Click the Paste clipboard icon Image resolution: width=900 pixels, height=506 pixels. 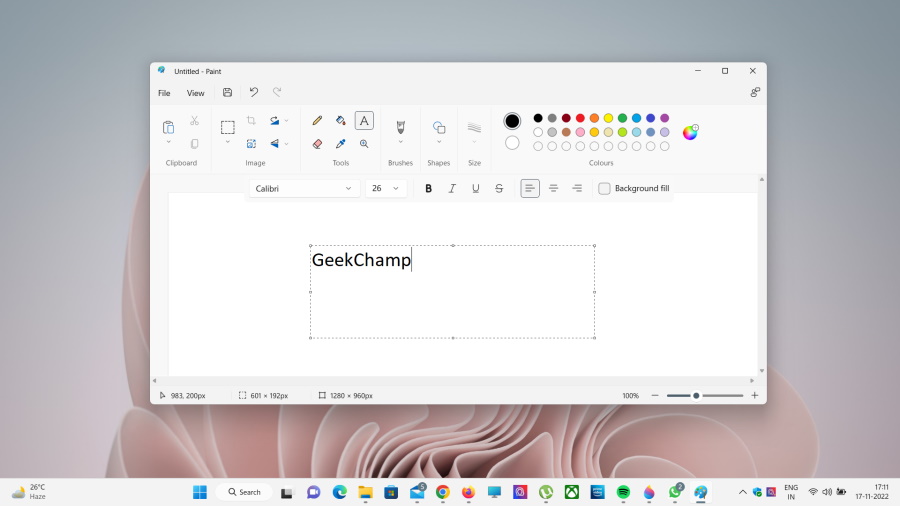[x=168, y=127]
